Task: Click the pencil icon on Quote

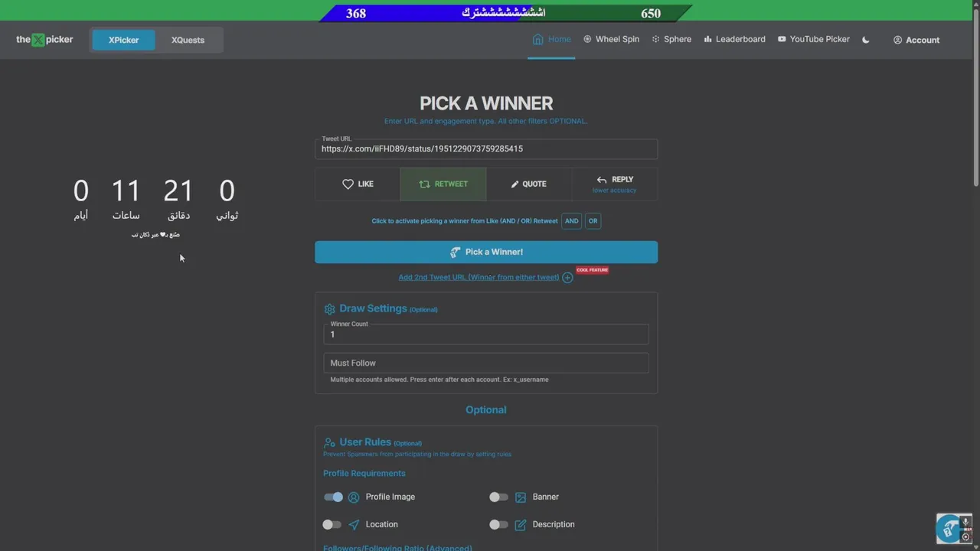Action: pyautogui.click(x=515, y=184)
